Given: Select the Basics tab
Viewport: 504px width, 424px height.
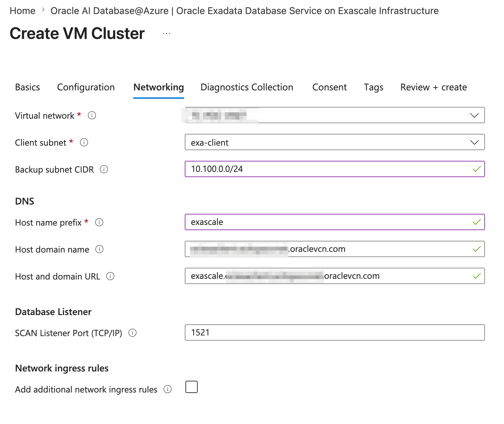Looking at the screenshot, I should 27,87.
